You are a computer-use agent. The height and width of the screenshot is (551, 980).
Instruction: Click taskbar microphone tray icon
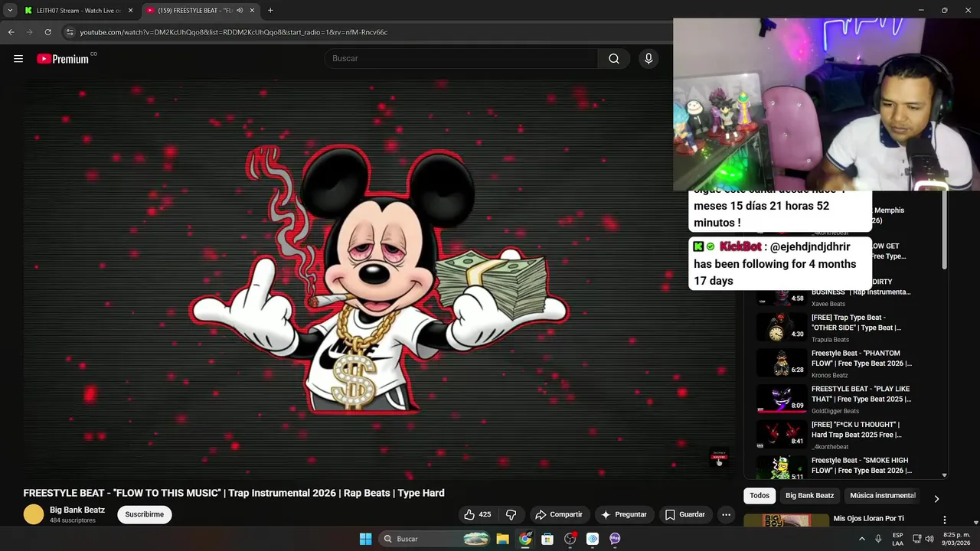(x=878, y=539)
